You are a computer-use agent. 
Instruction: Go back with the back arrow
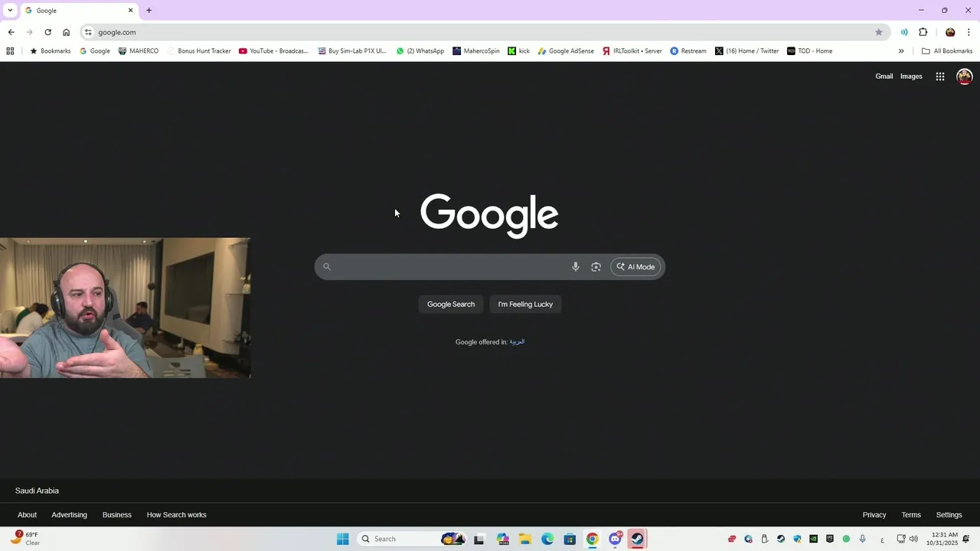click(x=11, y=32)
